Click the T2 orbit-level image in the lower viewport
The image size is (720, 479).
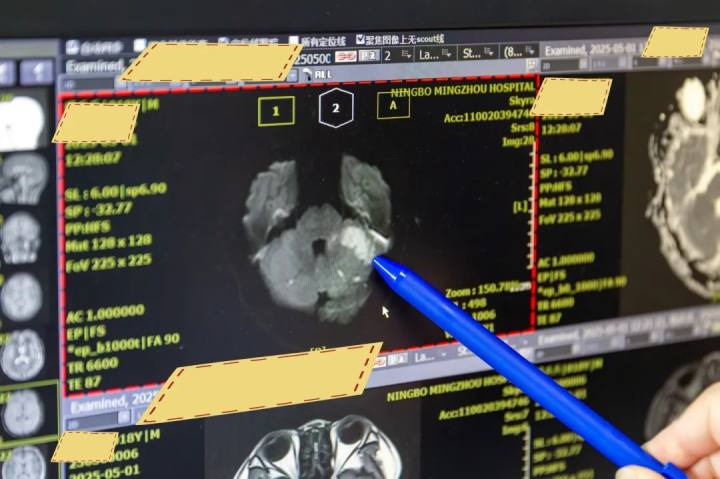pyautogui.click(x=321, y=448)
